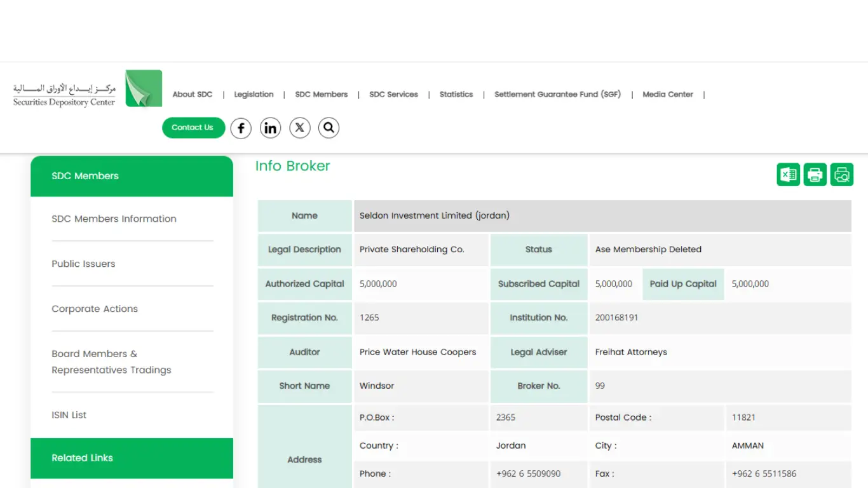The width and height of the screenshot is (868, 488).
Task: Open the LinkedIn social icon
Action: 270,128
